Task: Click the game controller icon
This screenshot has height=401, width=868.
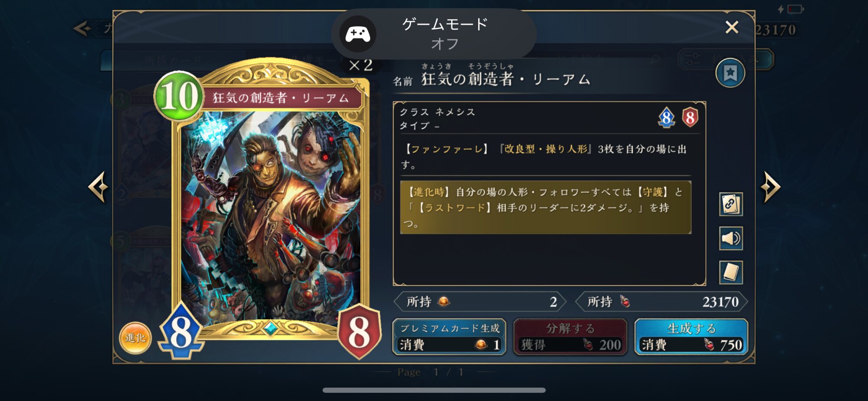Action: point(358,34)
